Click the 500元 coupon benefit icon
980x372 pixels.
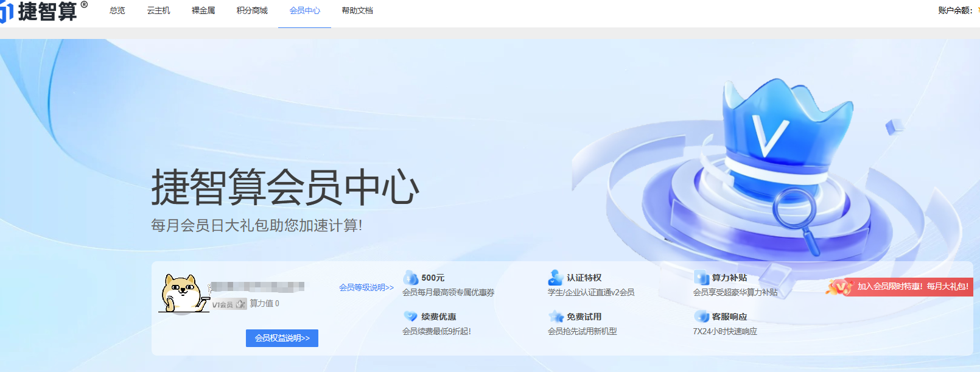coord(411,278)
